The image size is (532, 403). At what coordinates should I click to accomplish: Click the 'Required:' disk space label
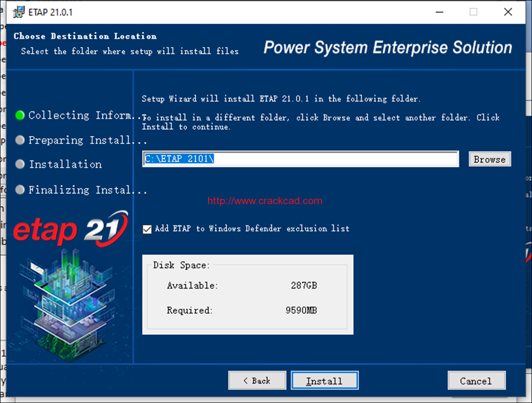click(x=189, y=310)
